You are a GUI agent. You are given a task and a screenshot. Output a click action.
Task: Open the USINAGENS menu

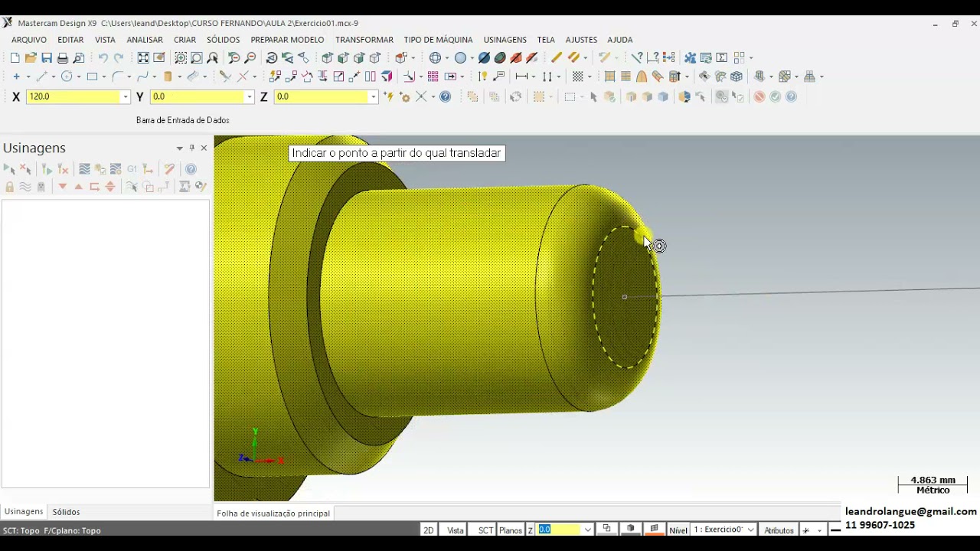(x=505, y=40)
